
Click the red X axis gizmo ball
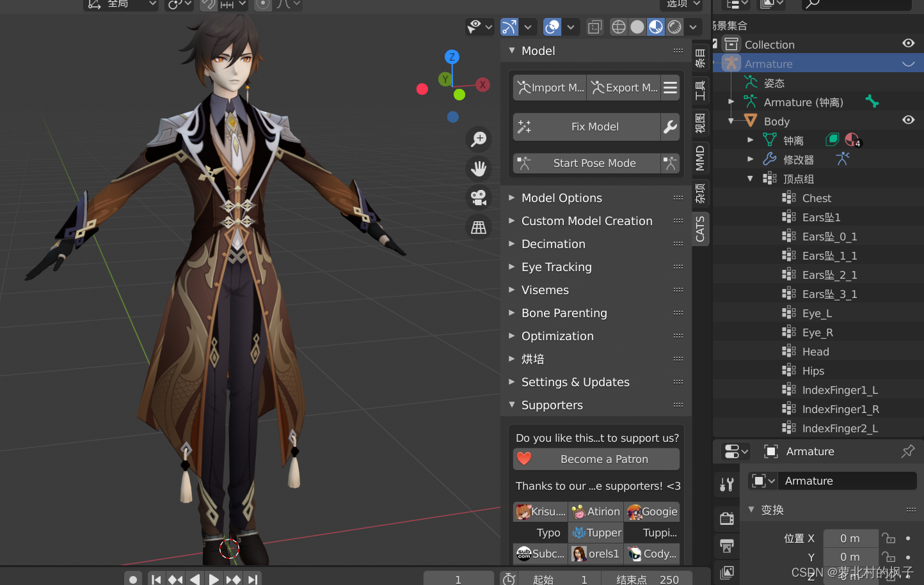[482, 84]
